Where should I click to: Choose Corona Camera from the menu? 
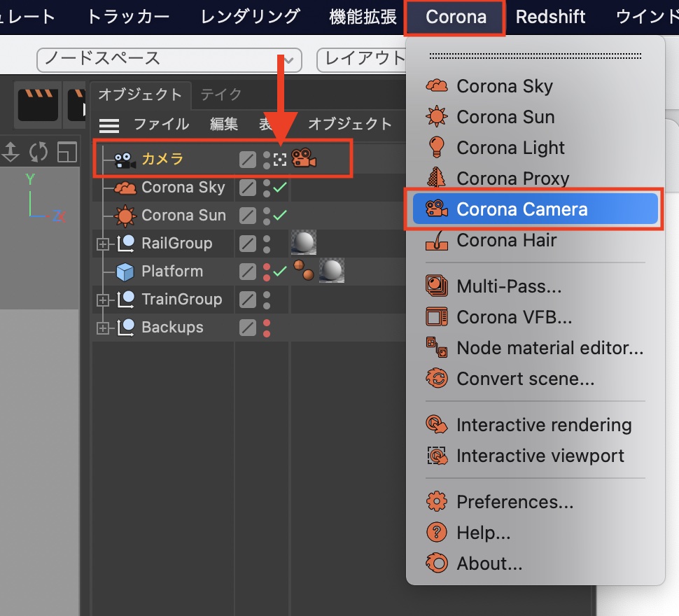pos(521,209)
